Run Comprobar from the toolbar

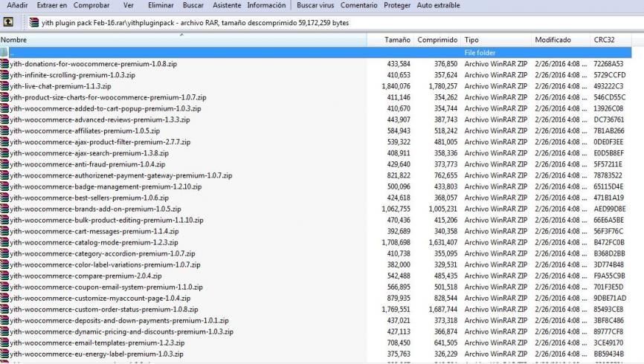(91, 5)
